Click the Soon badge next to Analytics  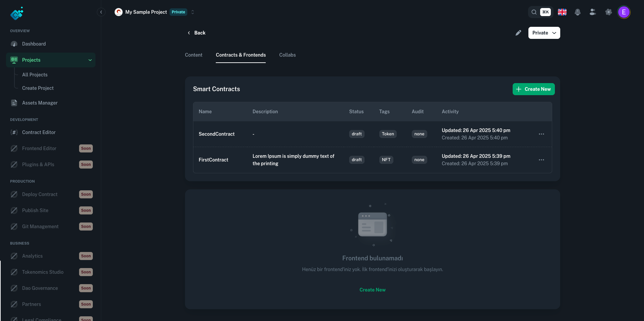tap(86, 256)
